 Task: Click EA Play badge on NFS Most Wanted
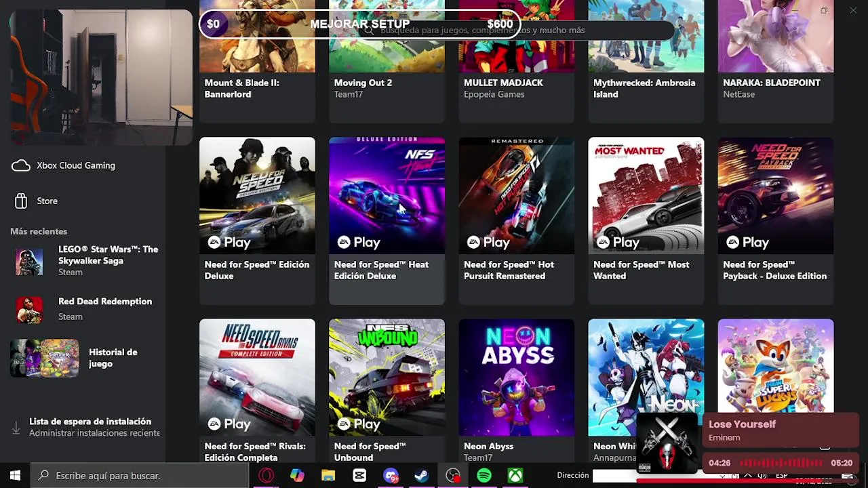pyautogui.click(x=618, y=242)
